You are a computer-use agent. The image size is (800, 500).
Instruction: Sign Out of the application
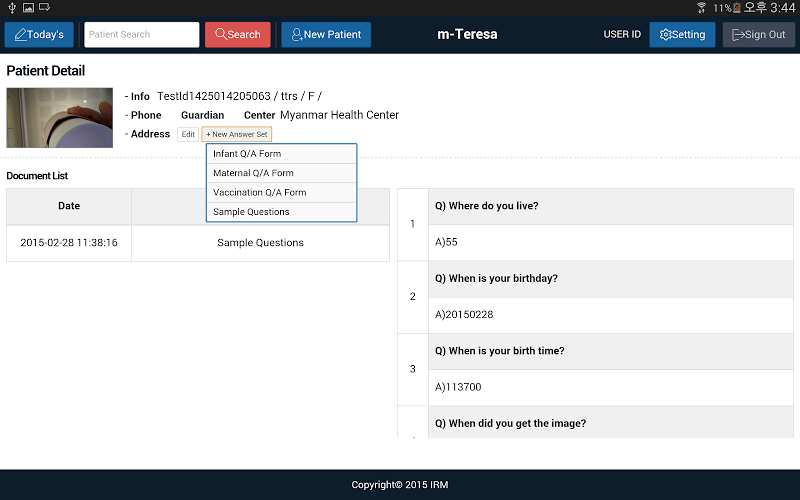(759, 35)
